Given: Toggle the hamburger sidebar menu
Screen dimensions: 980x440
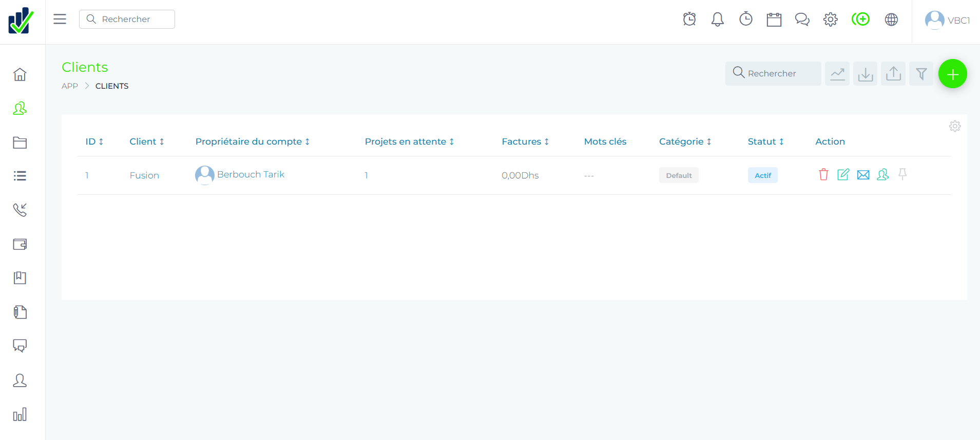Looking at the screenshot, I should [60, 19].
